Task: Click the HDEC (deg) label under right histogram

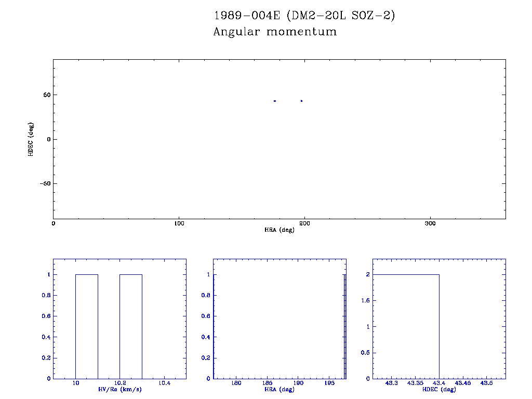Action: coord(439,389)
